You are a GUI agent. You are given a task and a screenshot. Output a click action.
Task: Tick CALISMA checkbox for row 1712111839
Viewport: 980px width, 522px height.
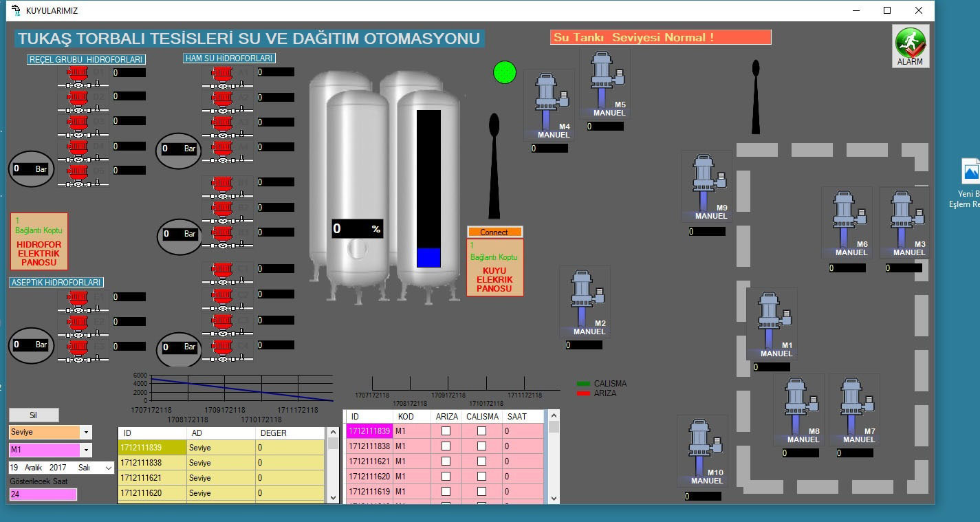[481, 431]
